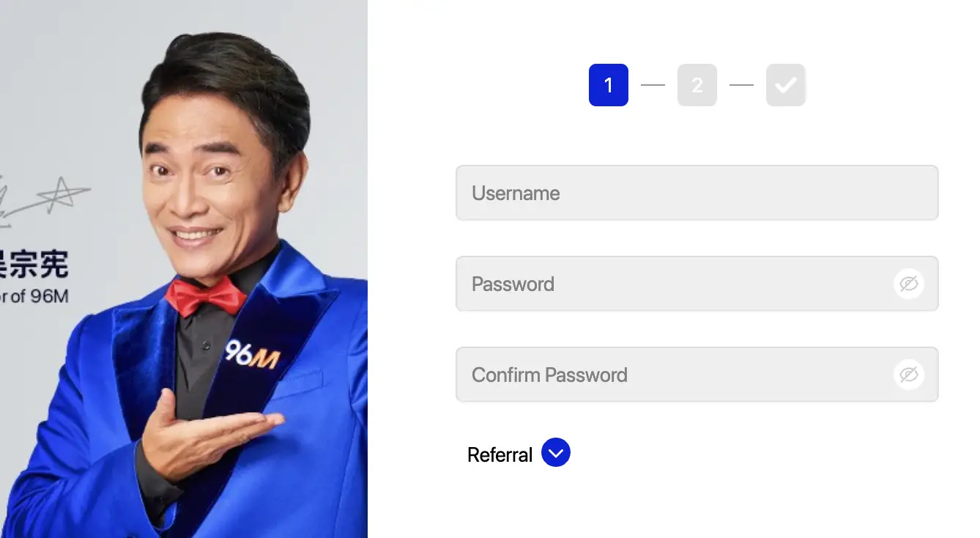Click the connector line before the checkmark step
The width and height of the screenshot is (980, 538).
741,85
